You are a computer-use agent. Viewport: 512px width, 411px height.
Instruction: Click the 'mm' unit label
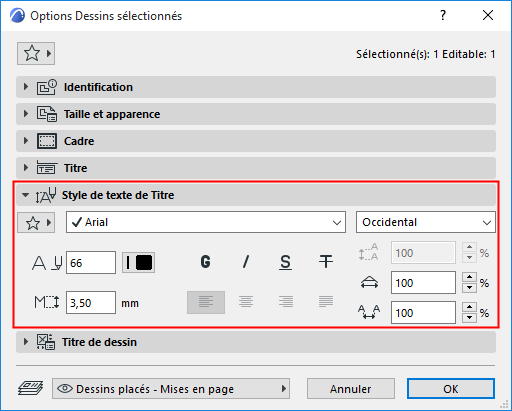click(x=130, y=303)
